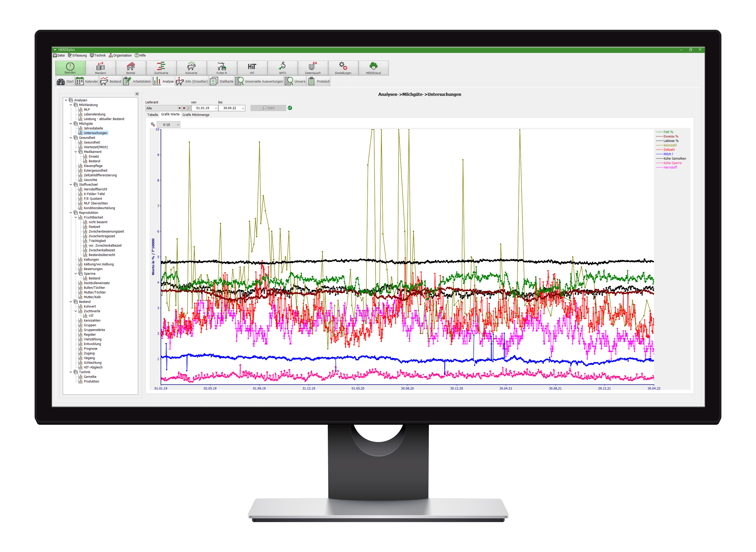
Task: Click the Beenden power icon
Action: tap(70, 68)
